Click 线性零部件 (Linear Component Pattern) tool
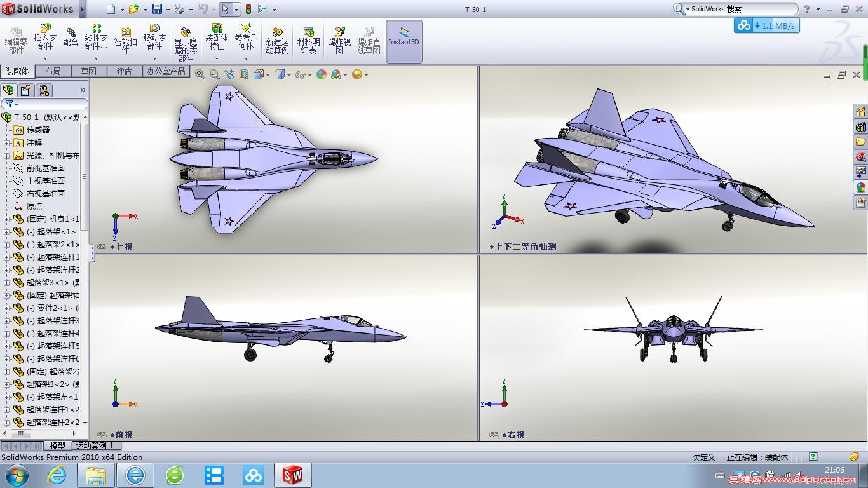The width and height of the screenshot is (868, 488). [97, 37]
